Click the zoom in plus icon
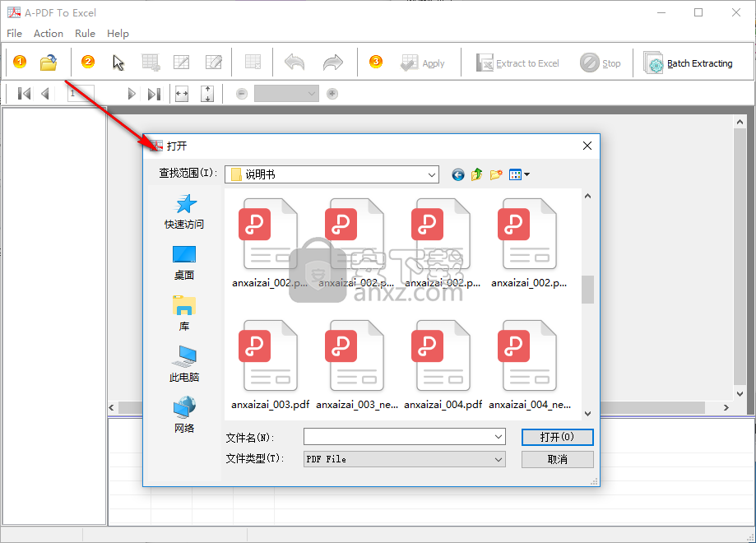 point(332,94)
